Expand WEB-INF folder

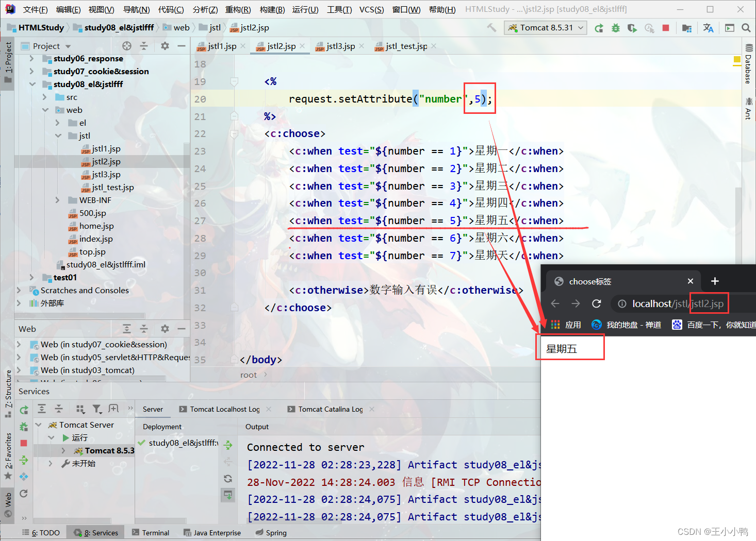tap(58, 200)
